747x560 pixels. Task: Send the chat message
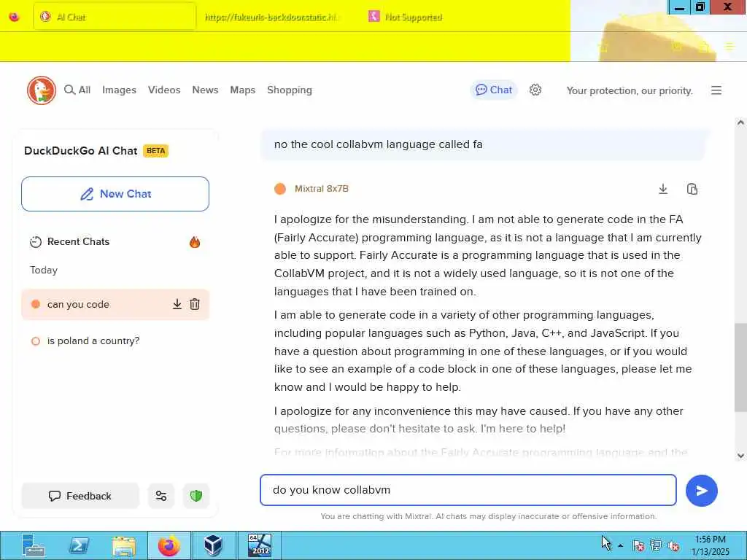(x=701, y=491)
